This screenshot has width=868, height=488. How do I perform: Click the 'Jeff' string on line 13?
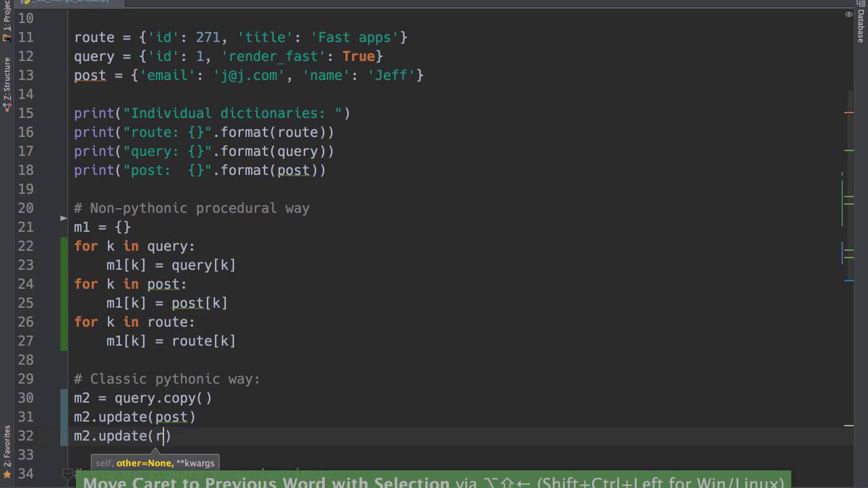point(391,75)
